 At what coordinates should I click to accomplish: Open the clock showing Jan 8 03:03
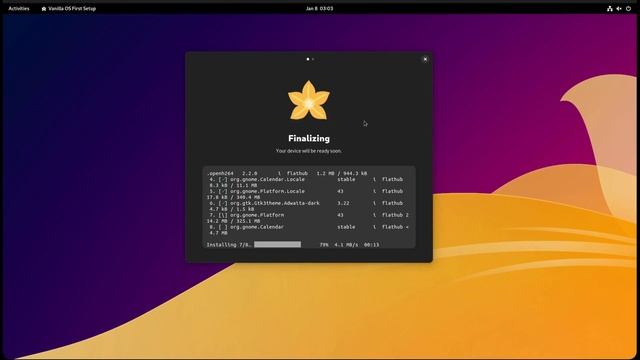(x=320, y=8)
